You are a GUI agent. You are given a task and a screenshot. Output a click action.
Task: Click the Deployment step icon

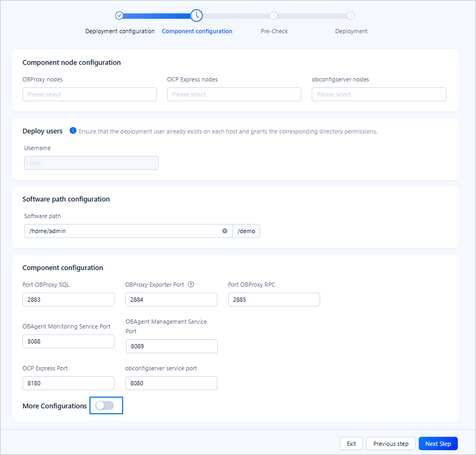click(351, 16)
